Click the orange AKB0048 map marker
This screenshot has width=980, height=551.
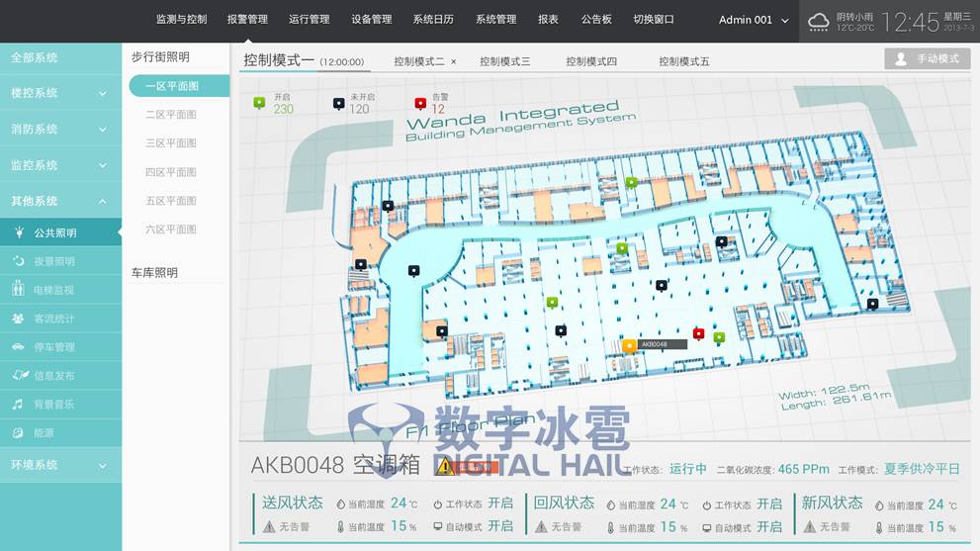point(629,345)
